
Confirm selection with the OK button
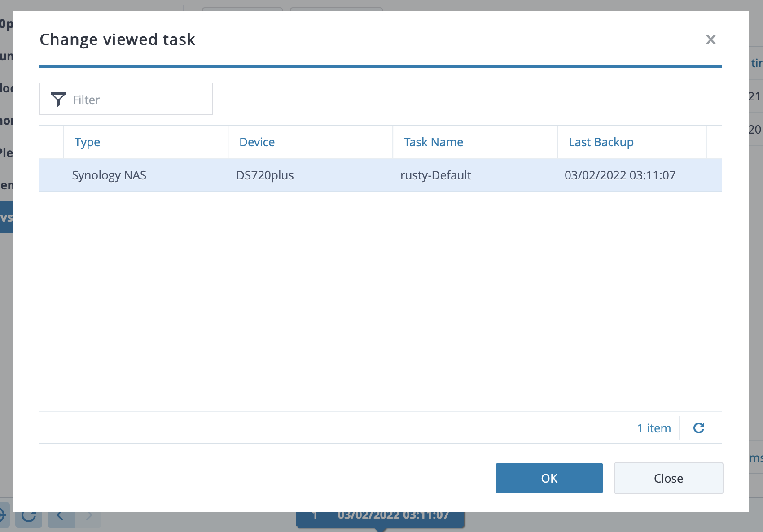point(549,478)
